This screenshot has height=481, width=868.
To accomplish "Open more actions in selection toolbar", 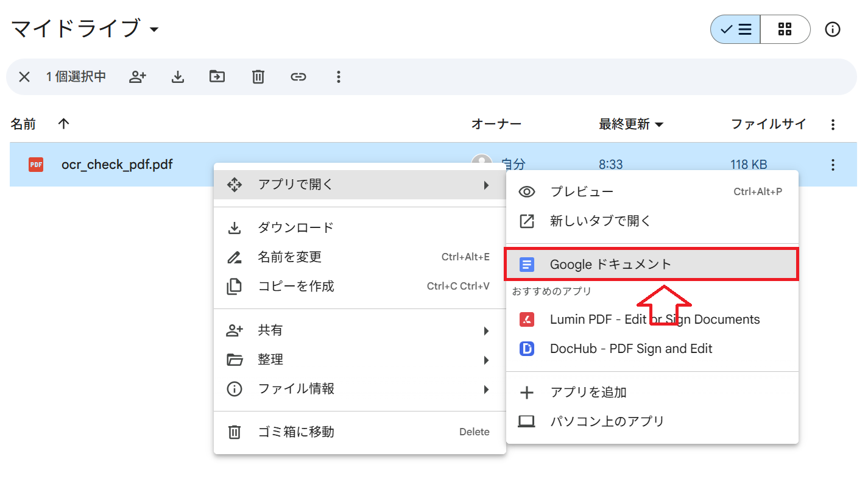I will click(339, 77).
